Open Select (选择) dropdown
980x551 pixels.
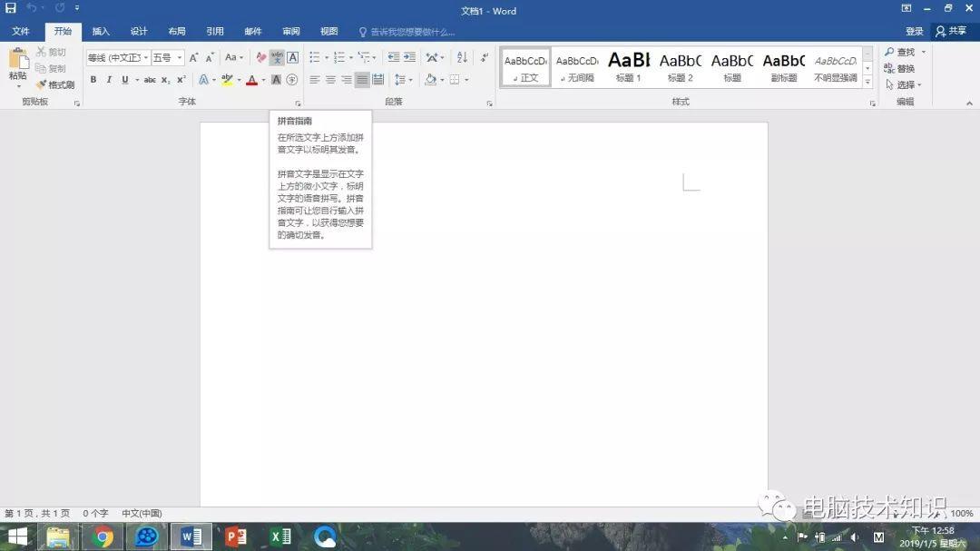[x=904, y=84]
